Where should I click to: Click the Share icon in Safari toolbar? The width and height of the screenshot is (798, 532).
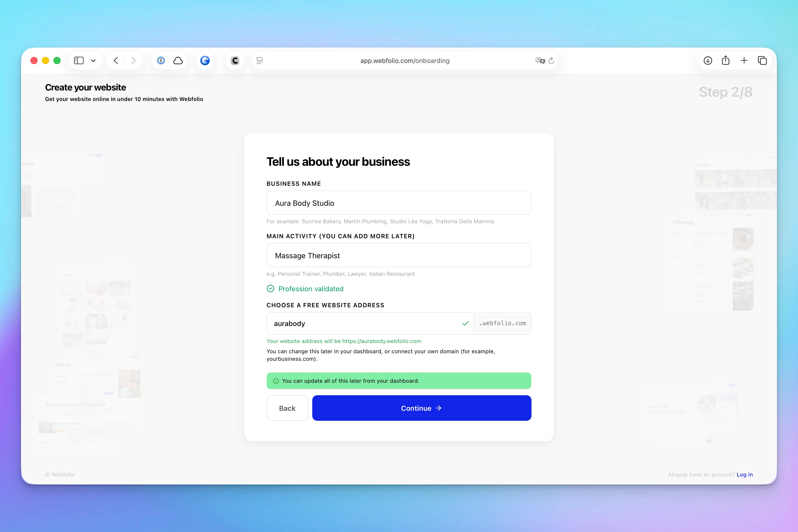click(726, 60)
